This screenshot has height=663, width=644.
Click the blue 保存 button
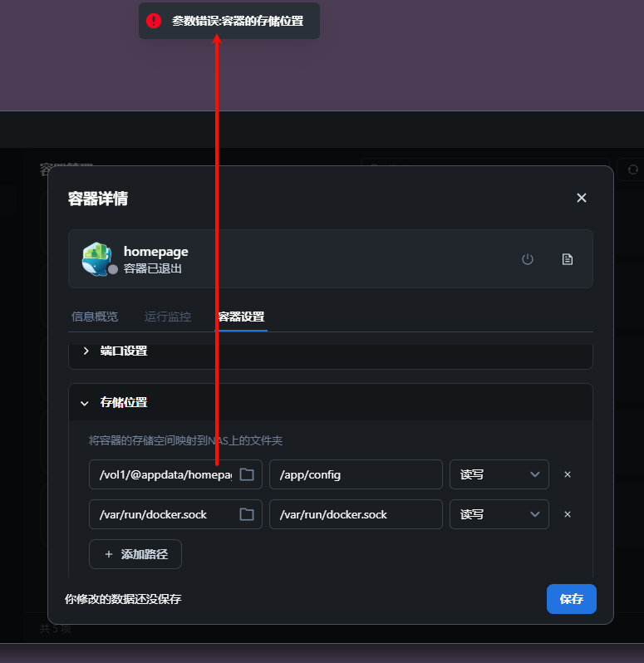(571, 599)
